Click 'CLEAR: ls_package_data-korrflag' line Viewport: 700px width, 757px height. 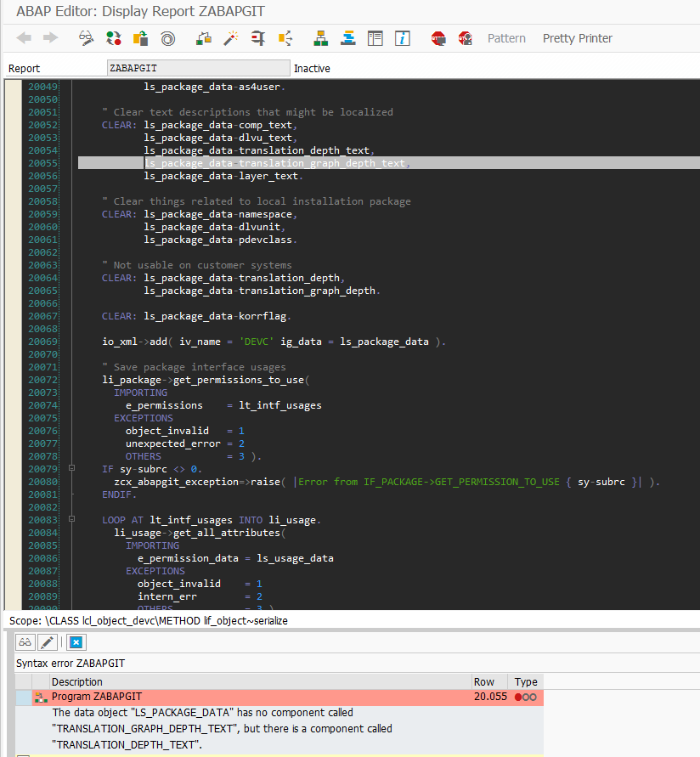[196, 316]
